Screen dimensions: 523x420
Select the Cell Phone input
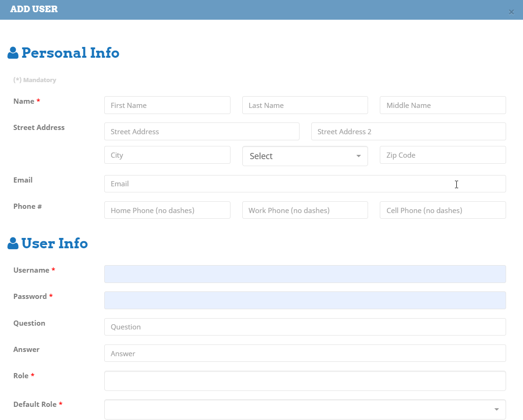click(442, 210)
